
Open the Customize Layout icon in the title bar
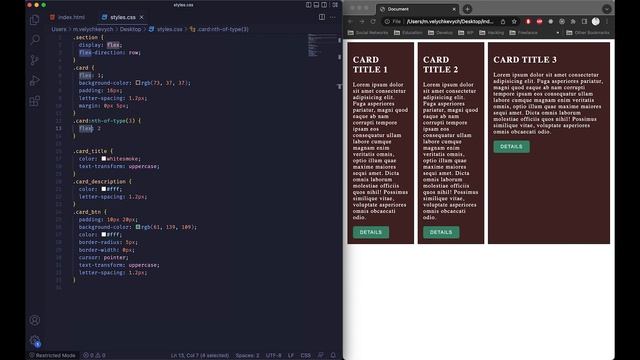pyautogui.click(x=335, y=5)
